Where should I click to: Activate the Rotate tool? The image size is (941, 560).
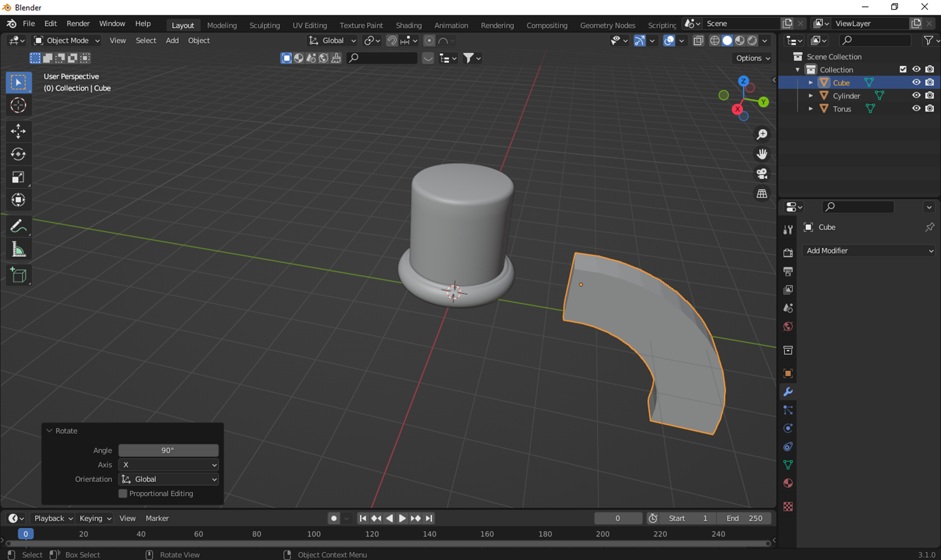18,154
